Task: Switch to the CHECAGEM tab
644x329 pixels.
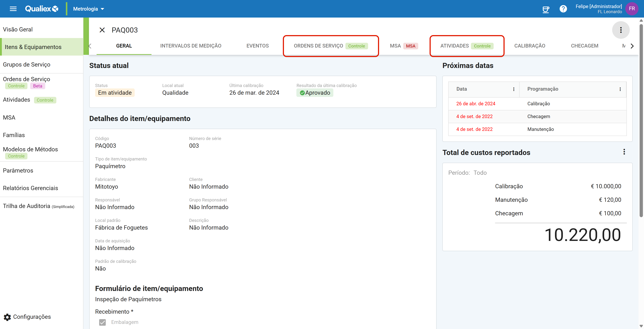Action: (585, 46)
